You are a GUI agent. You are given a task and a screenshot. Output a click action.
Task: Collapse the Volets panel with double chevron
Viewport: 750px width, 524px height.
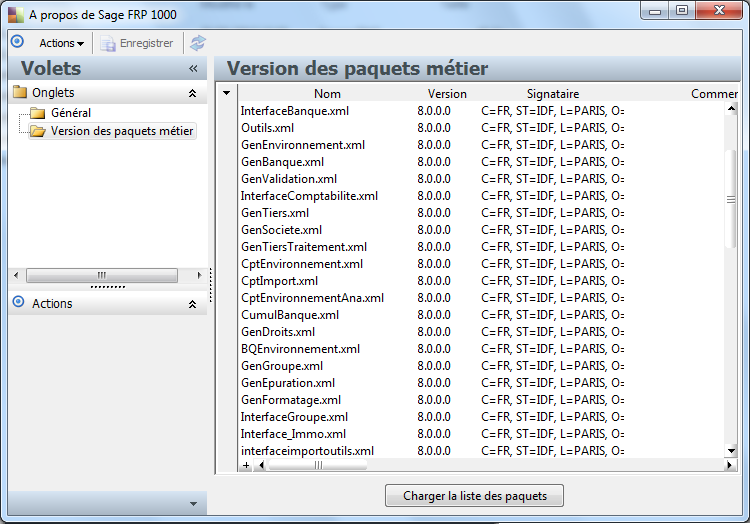coord(193,68)
